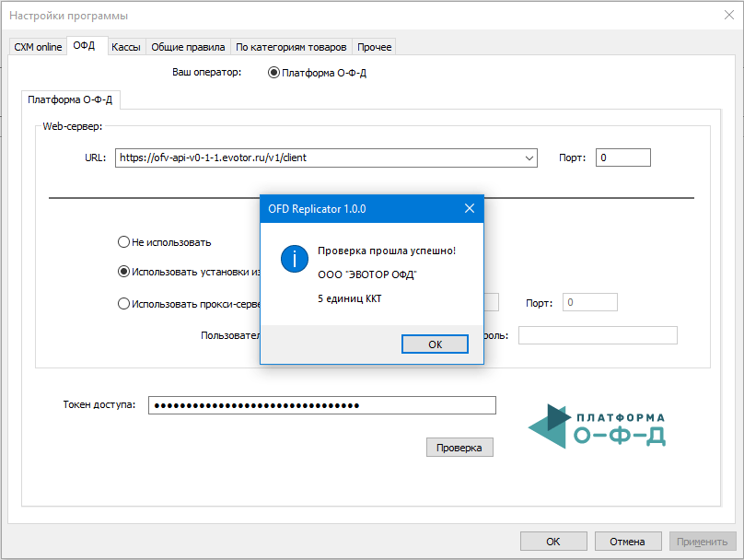744x560 pixels.
Task: Select the Не использовать radio option
Action: (124, 242)
